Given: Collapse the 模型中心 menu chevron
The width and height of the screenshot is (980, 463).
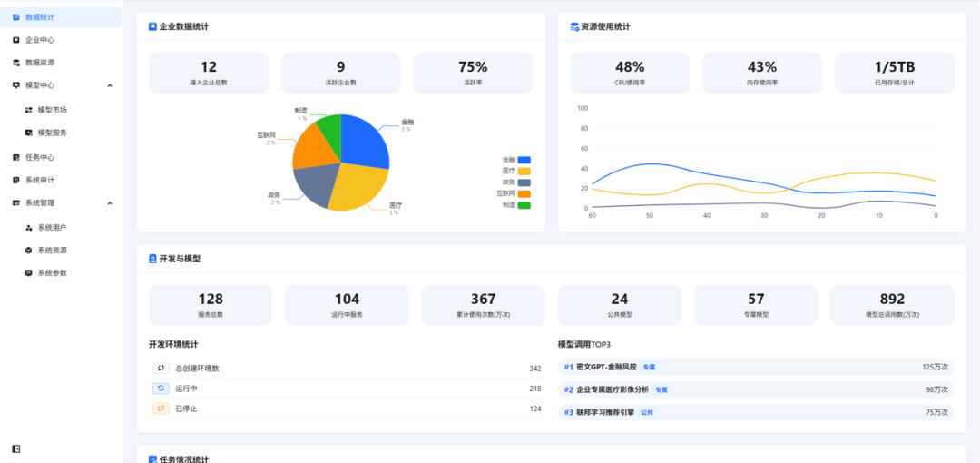Looking at the screenshot, I should (110, 85).
